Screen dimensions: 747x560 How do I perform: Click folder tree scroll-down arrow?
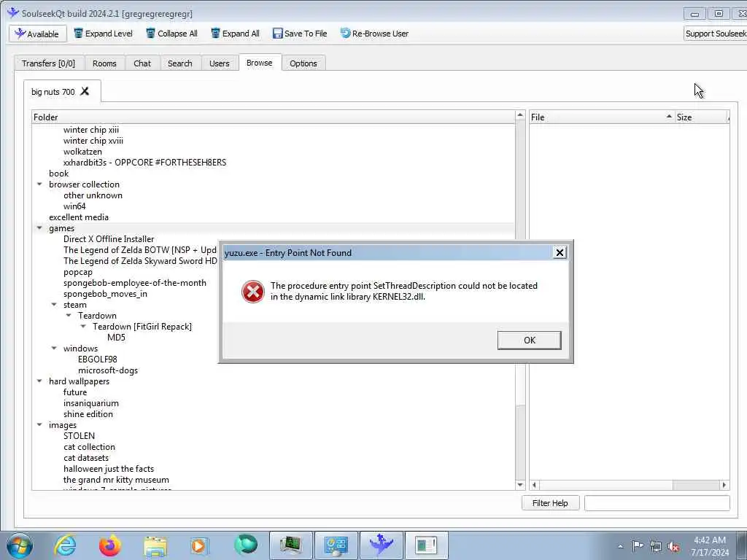(x=520, y=485)
